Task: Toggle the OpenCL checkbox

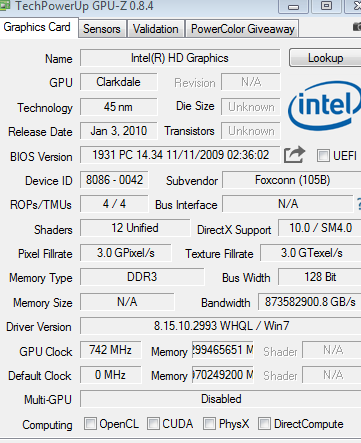Action: [90, 424]
